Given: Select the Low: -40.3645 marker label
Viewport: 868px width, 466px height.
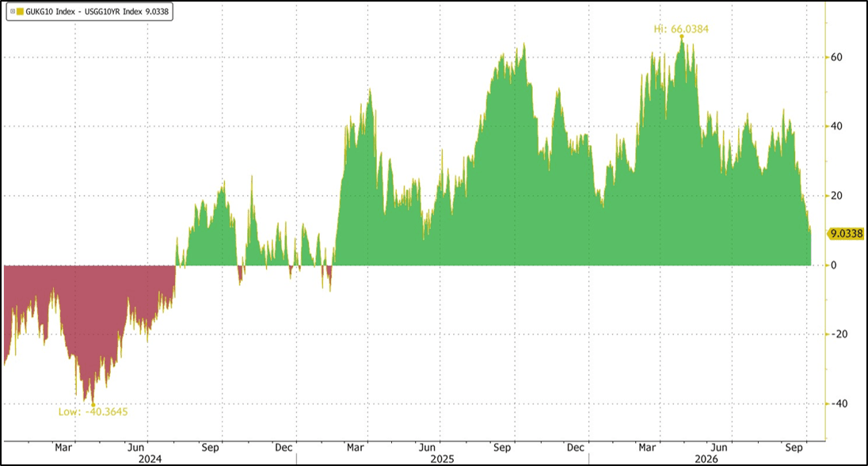Looking at the screenshot, I should 93,411.
